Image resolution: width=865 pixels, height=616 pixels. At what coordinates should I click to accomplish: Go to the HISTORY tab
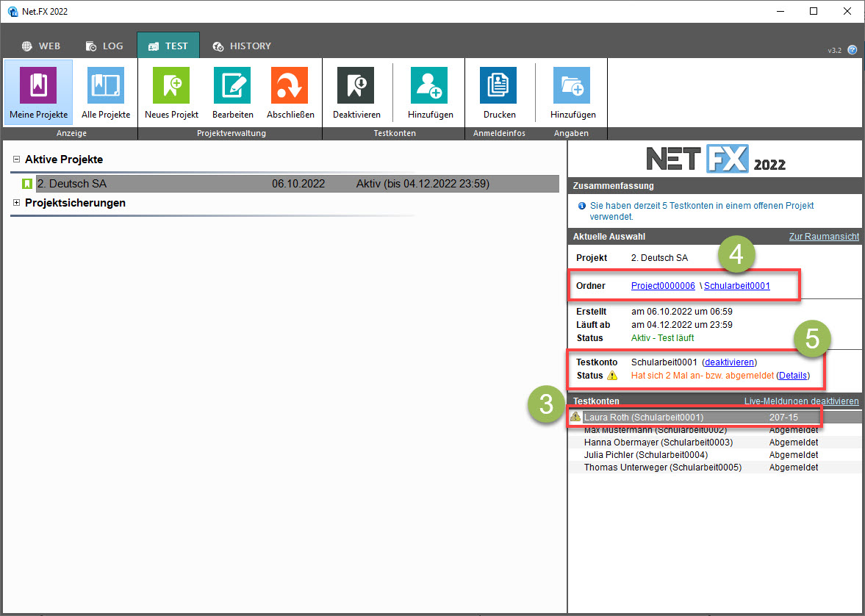click(242, 46)
